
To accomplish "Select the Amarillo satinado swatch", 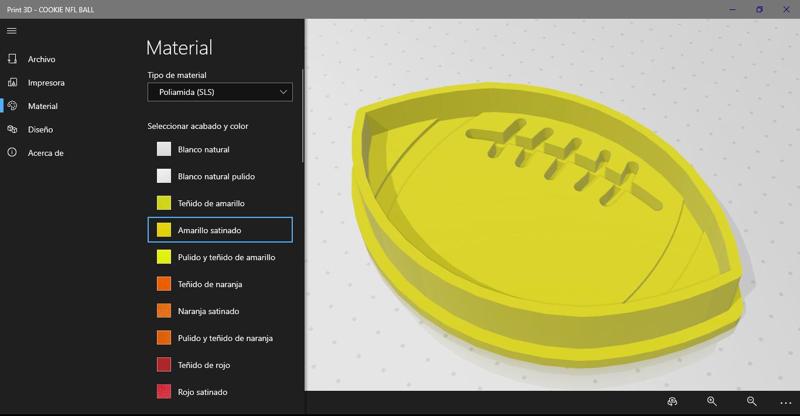I will (164, 230).
